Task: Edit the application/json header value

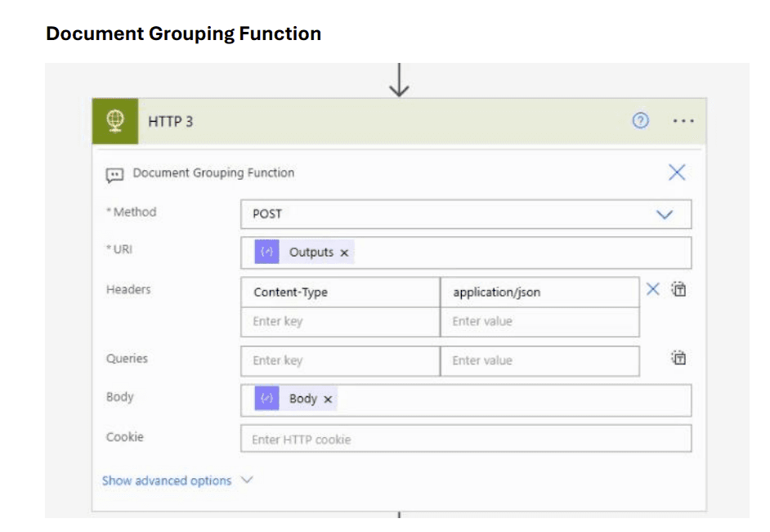Action: point(539,293)
